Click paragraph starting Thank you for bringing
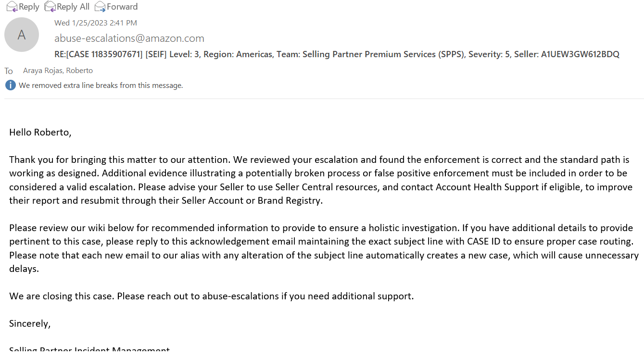 click(321, 180)
